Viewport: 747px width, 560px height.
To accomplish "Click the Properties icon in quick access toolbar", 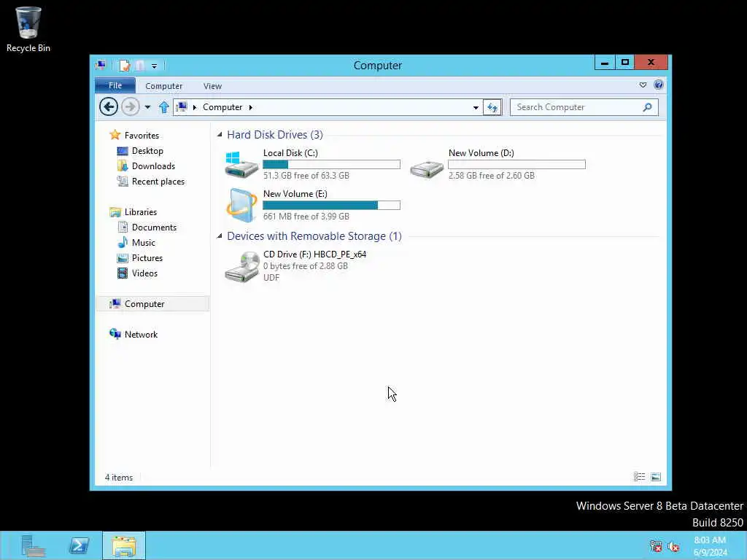I will 125,65.
